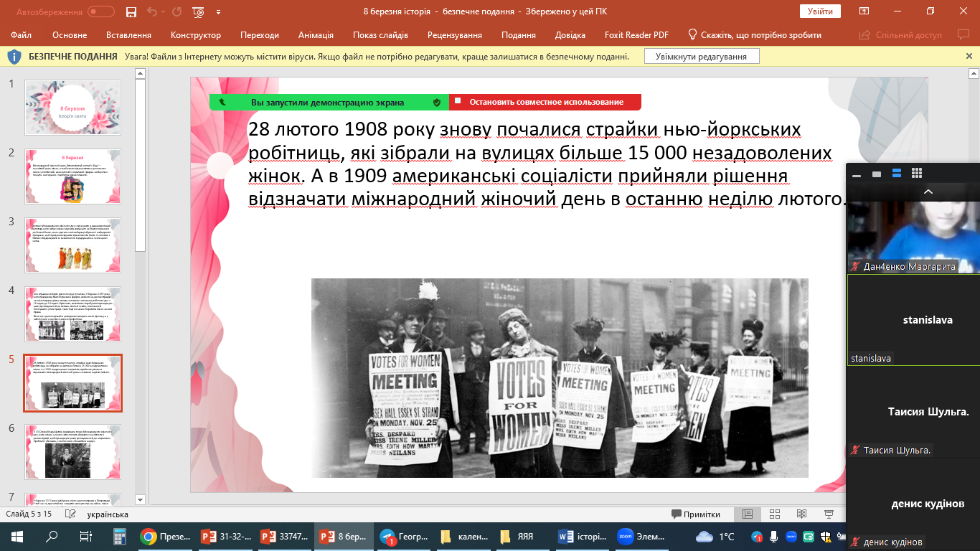Select slide 4 thumbnail

pos(72,314)
